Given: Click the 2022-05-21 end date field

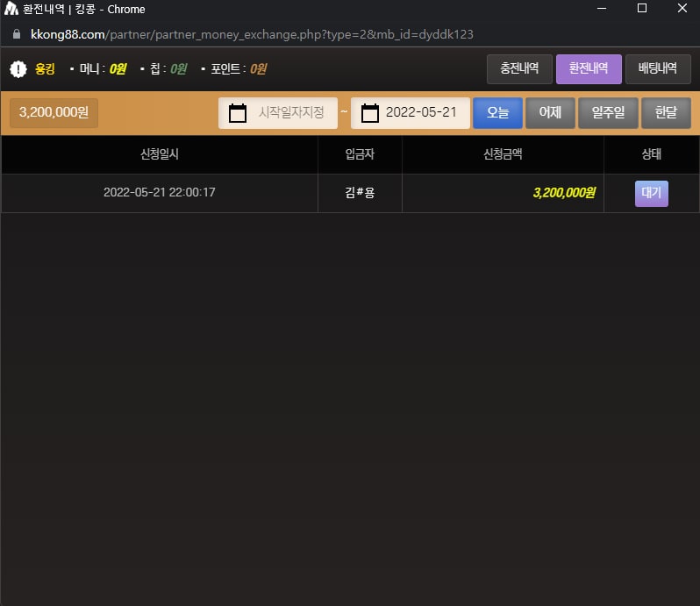Looking at the screenshot, I should coord(410,113).
